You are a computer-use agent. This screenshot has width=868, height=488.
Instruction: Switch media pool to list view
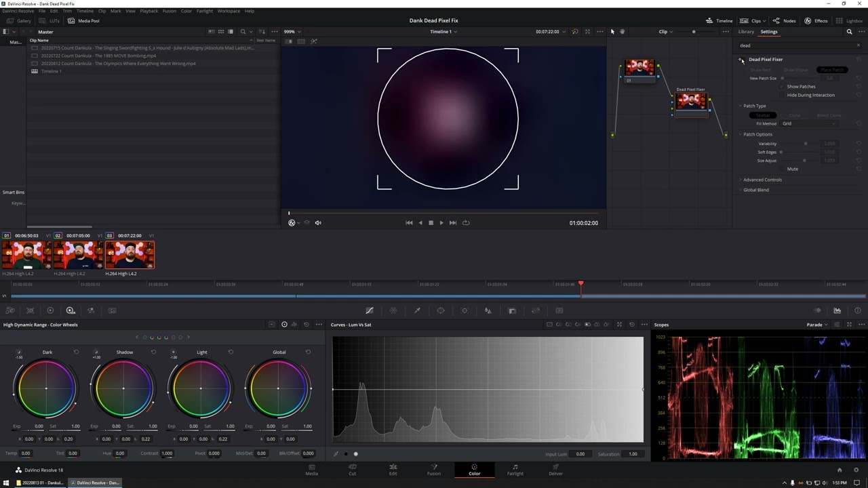coord(231,32)
